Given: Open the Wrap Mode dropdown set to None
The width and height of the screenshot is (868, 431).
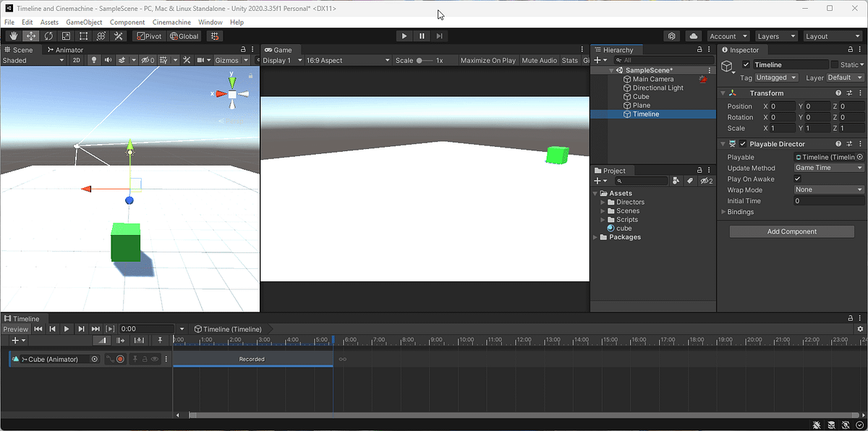Looking at the screenshot, I should point(829,189).
